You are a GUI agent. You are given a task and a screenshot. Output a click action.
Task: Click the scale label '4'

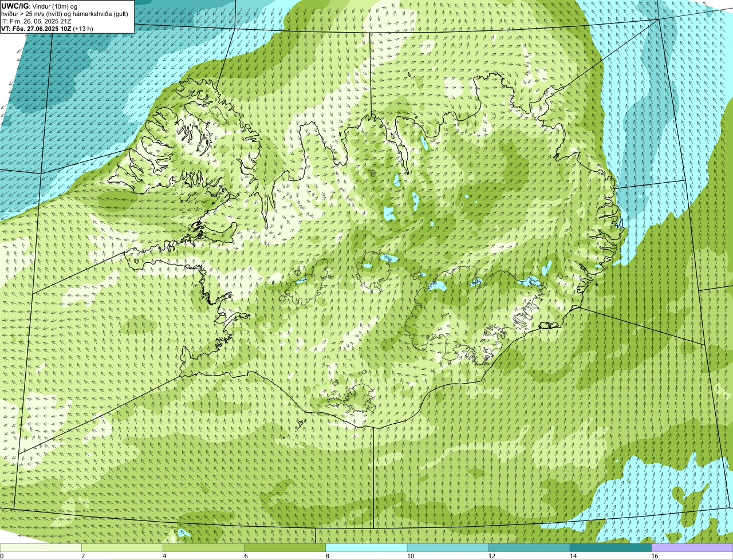[x=164, y=556]
